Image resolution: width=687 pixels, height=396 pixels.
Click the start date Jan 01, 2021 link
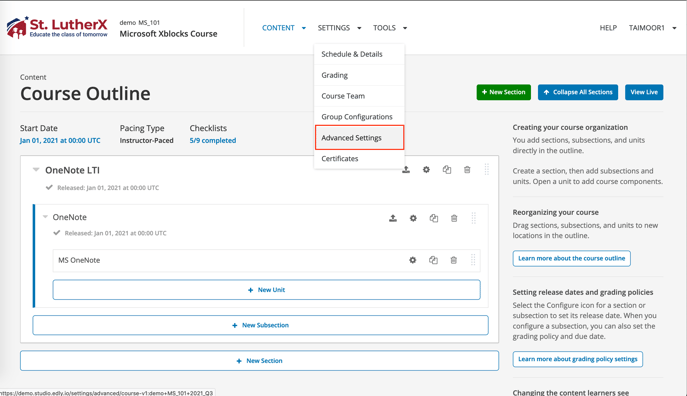[60, 141]
